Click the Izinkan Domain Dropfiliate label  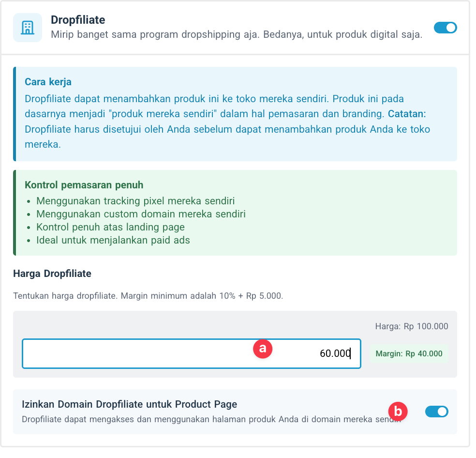pos(129,404)
